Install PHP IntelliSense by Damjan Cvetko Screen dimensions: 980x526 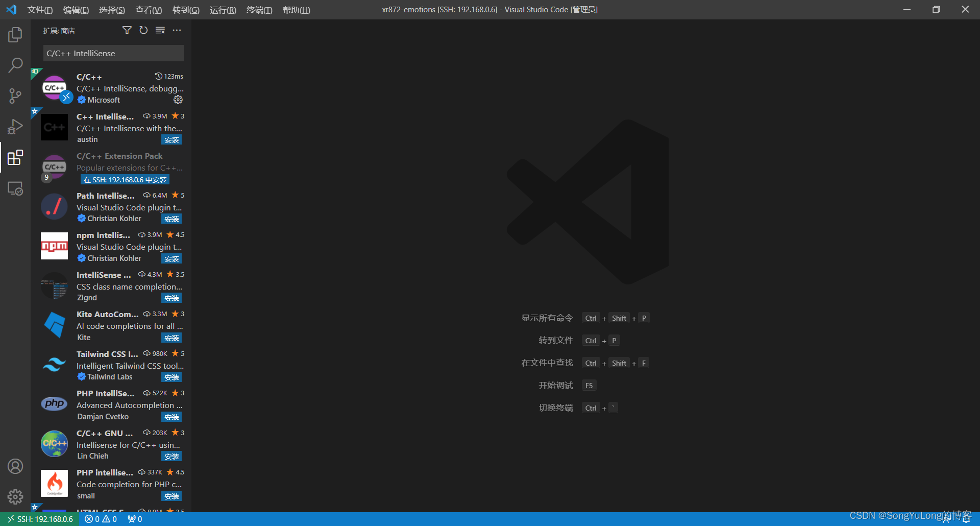[x=171, y=417]
